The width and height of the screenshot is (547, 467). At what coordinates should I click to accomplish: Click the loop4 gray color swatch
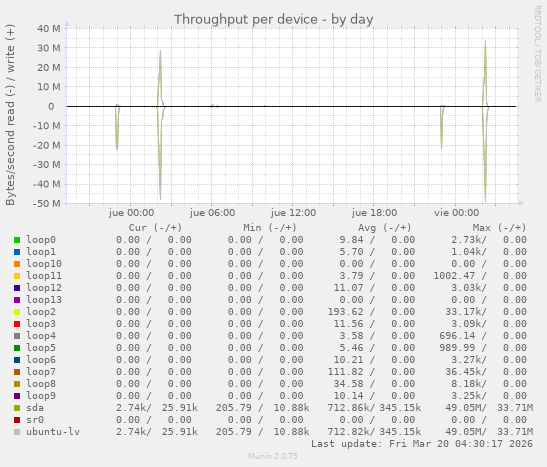tap(17, 336)
